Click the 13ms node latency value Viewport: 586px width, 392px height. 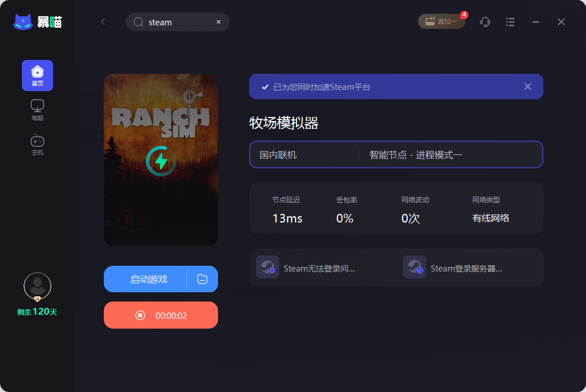point(287,218)
